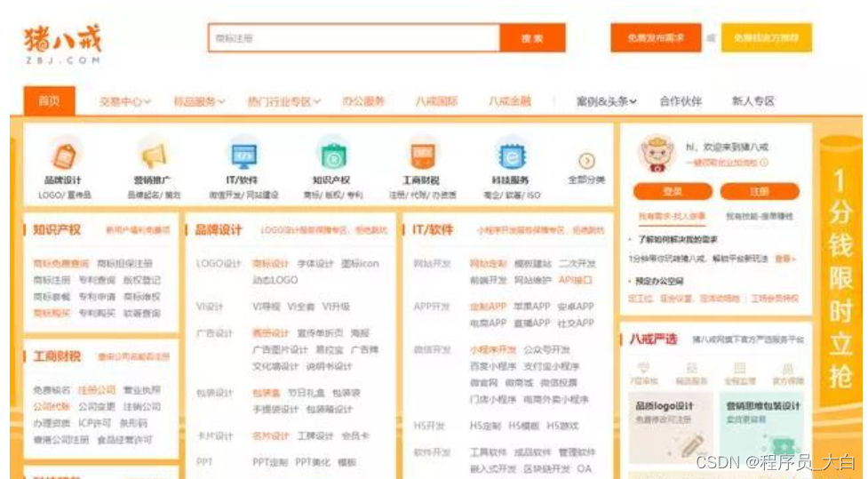Viewport: 868px width, 479px height.
Task: Open the 安卓APP link
Action: 576,307
